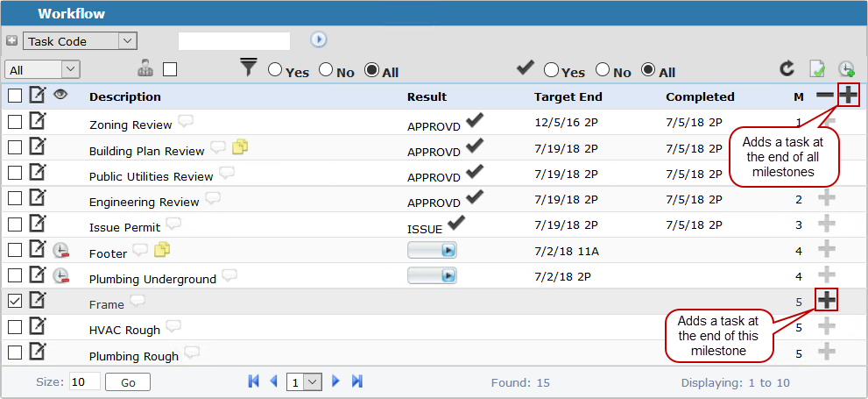Click the refresh workflow icon
The height and width of the screenshot is (399, 868).
787,69
